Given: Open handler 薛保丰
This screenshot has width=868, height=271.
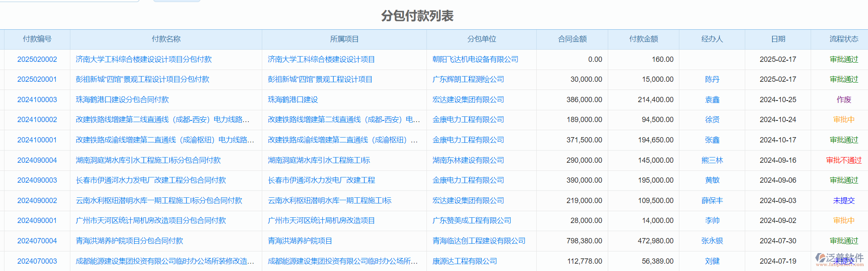Looking at the screenshot, I should coord(712,201).
